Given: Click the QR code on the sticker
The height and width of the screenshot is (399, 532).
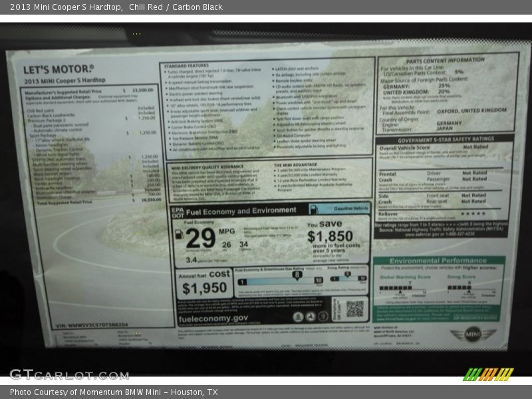Looking at the screenshot, I should tap(354, 309).
